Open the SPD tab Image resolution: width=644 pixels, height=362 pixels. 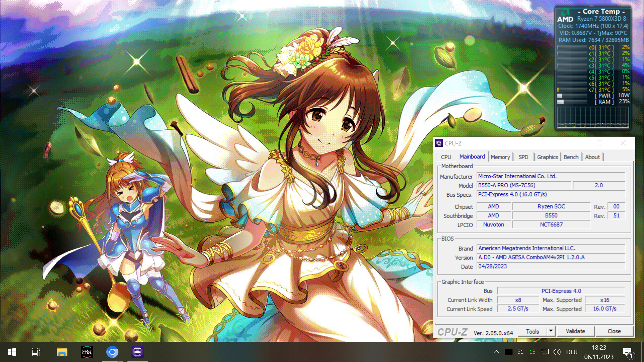[x=523, y=157]
